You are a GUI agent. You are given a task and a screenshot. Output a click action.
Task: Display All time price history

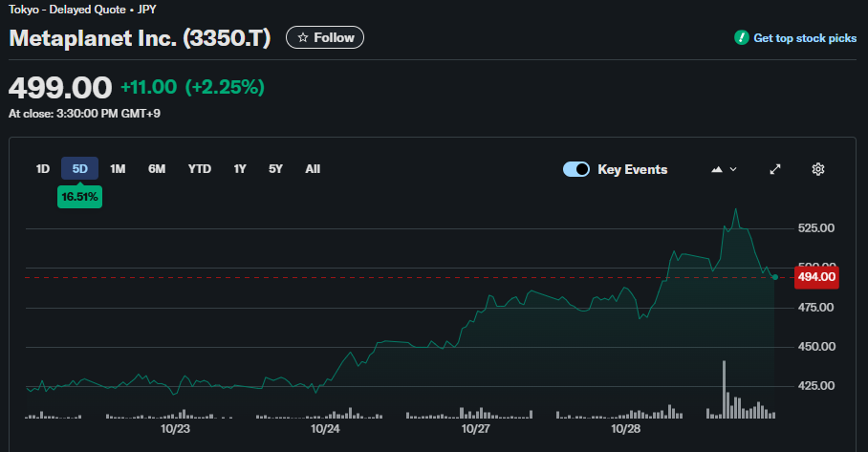313,169
